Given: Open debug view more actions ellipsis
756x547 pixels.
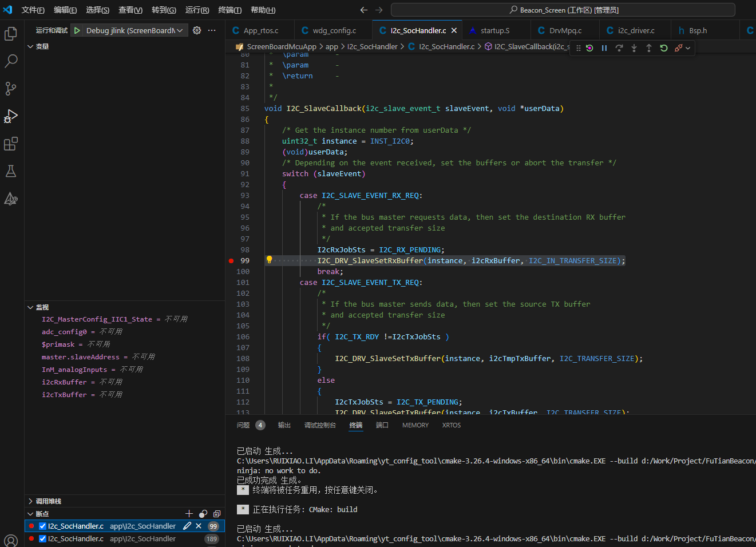Looking at the screenshot, I should tap(212, 30).
